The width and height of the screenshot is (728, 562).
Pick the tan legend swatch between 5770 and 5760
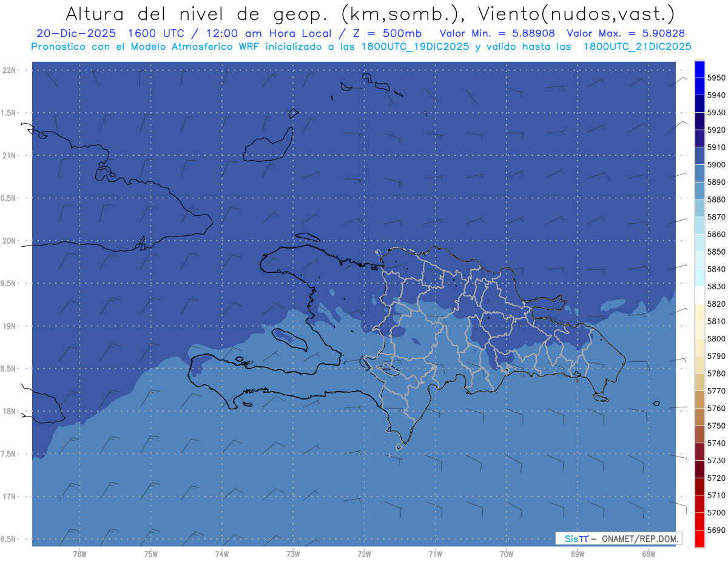tap(699, 400)
